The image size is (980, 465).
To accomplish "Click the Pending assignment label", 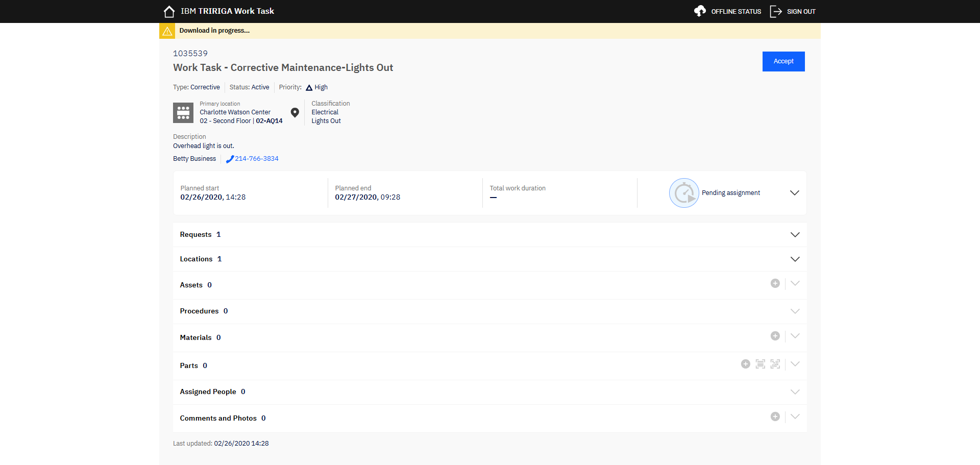I will click(731, 193).
